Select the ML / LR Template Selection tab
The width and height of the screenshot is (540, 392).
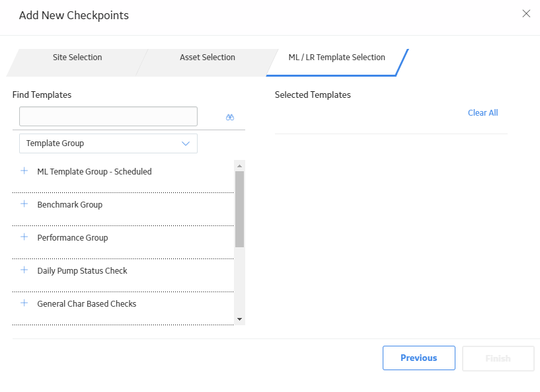click(337, 58)
